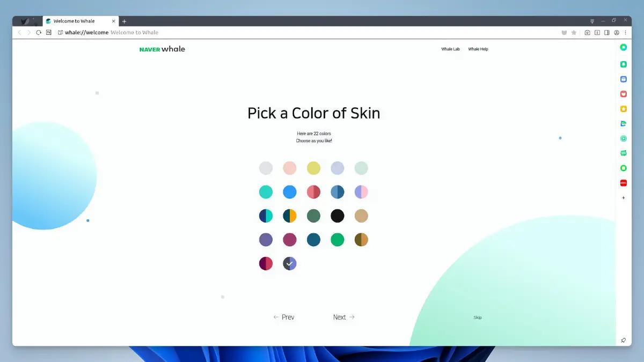Open the Whale three-dot main menu
Viewport: 644px width, 362px height.
[625, 33]
